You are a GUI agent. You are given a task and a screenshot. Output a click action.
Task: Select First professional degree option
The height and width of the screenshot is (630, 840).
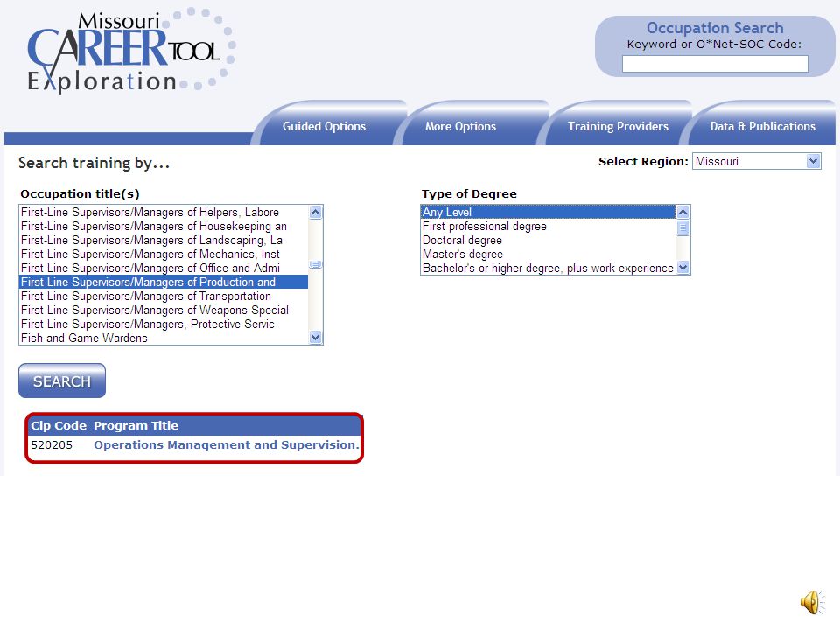click(548, 226)
